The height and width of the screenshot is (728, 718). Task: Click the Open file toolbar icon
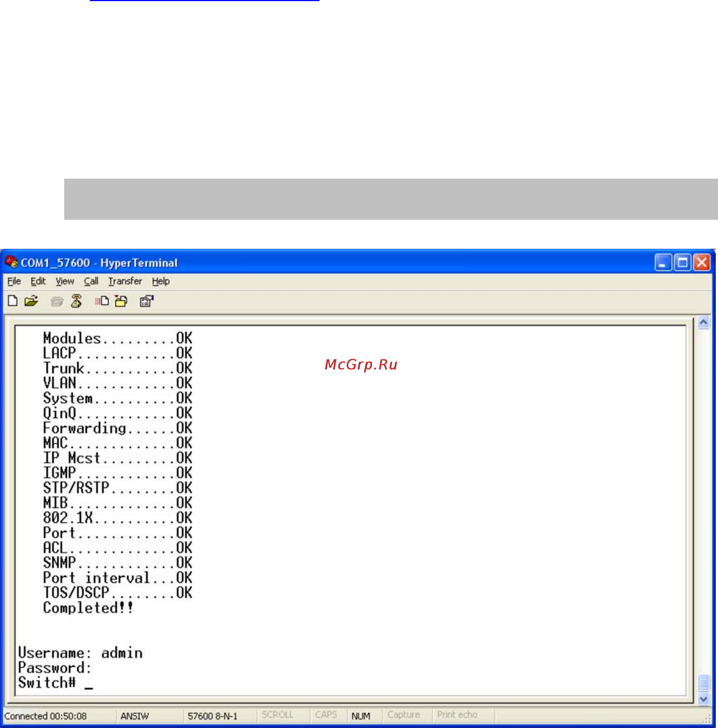[x=31, y=301]
